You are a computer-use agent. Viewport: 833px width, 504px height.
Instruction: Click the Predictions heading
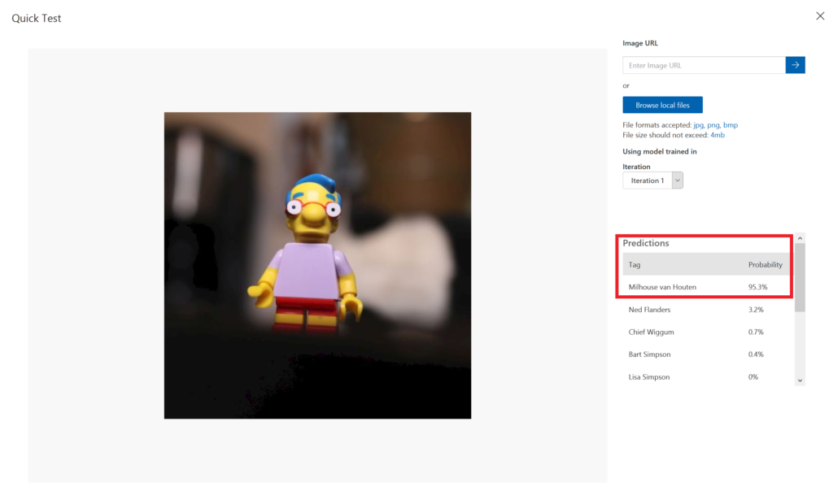pos(645,243)
